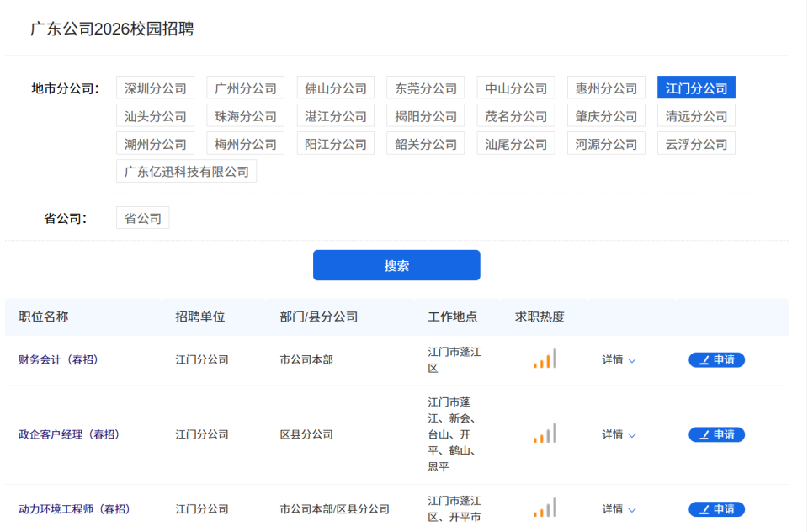The height and width of the screenshot is (532, 808).
Task: Click 申请 for 动力环境工程师
Action: (x=716, y=509)
